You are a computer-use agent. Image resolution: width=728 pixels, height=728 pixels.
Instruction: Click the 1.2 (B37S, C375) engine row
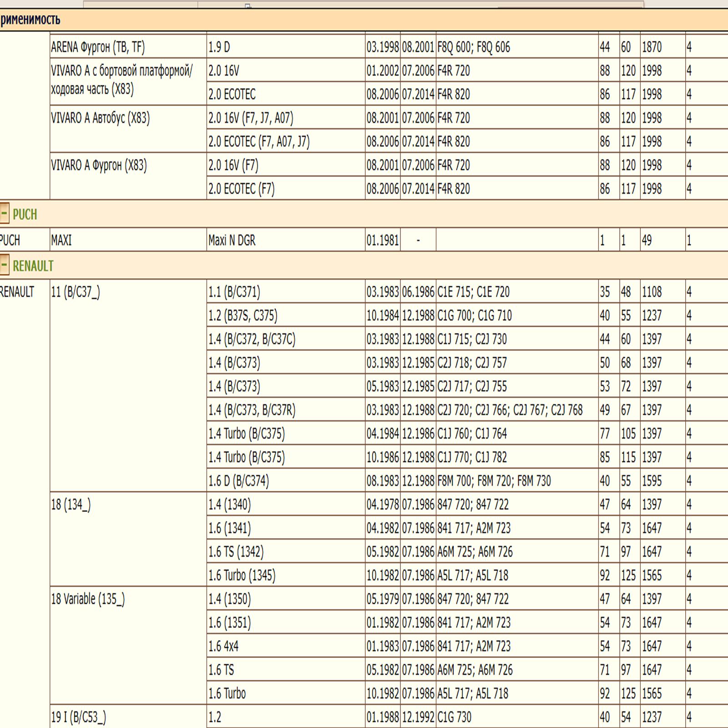click(243, 315)
